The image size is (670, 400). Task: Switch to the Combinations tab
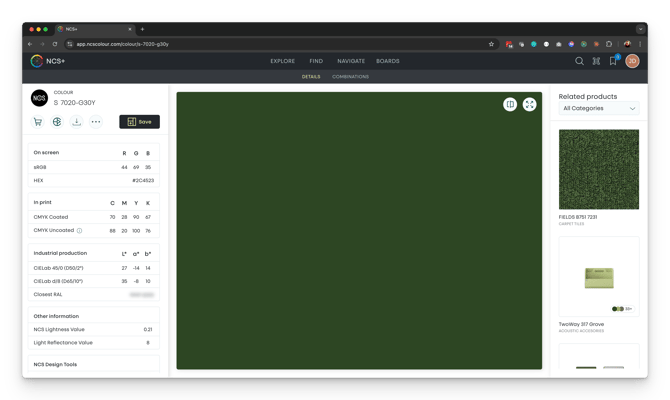[350, 76]
